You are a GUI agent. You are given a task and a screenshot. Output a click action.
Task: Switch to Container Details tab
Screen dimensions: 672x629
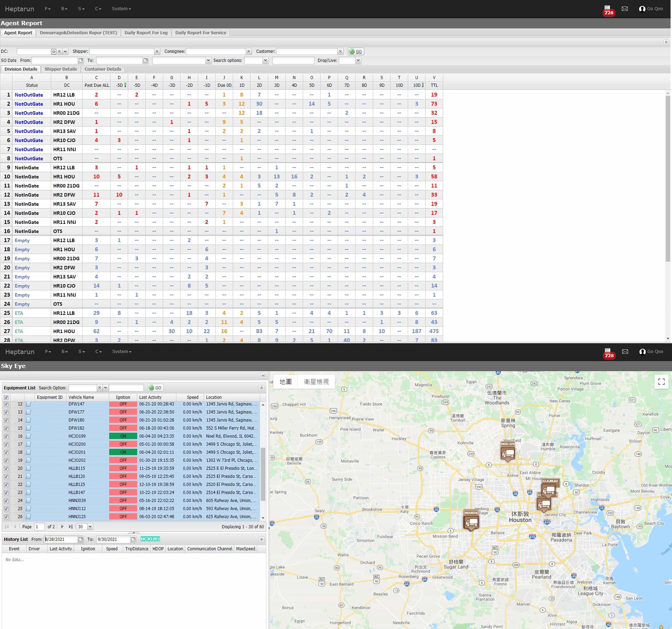pos(103,69)
